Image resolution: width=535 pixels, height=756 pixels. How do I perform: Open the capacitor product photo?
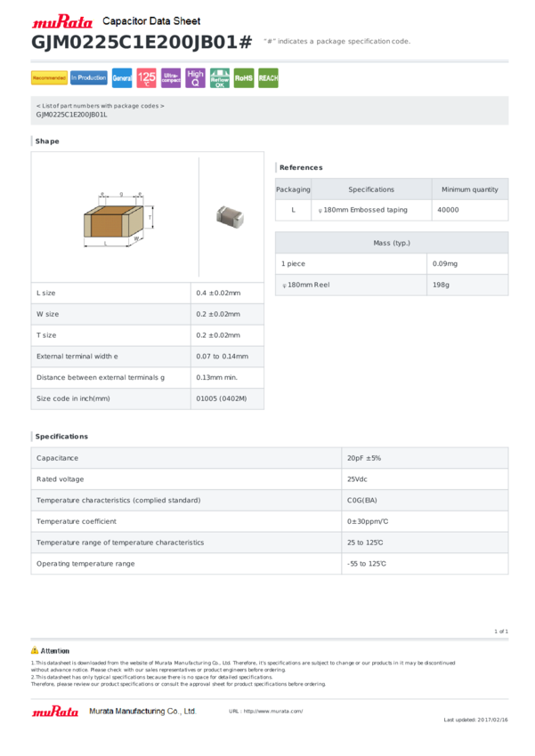[x=231, y=216]
